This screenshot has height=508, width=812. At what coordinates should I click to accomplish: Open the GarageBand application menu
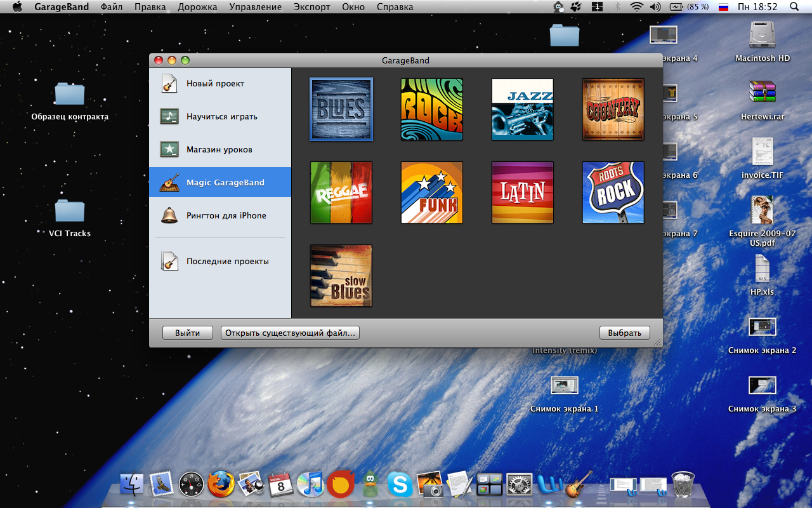click(x=62, y=7)
